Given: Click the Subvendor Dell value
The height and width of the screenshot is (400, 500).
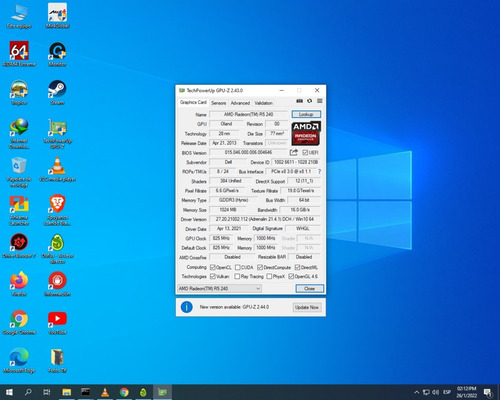Looking at the screenshot, I should point(228,162).
